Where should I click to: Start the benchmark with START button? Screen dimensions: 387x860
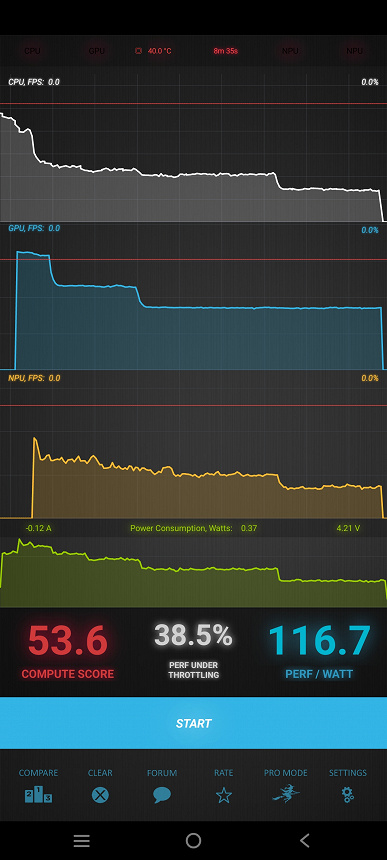coord(194,723)
